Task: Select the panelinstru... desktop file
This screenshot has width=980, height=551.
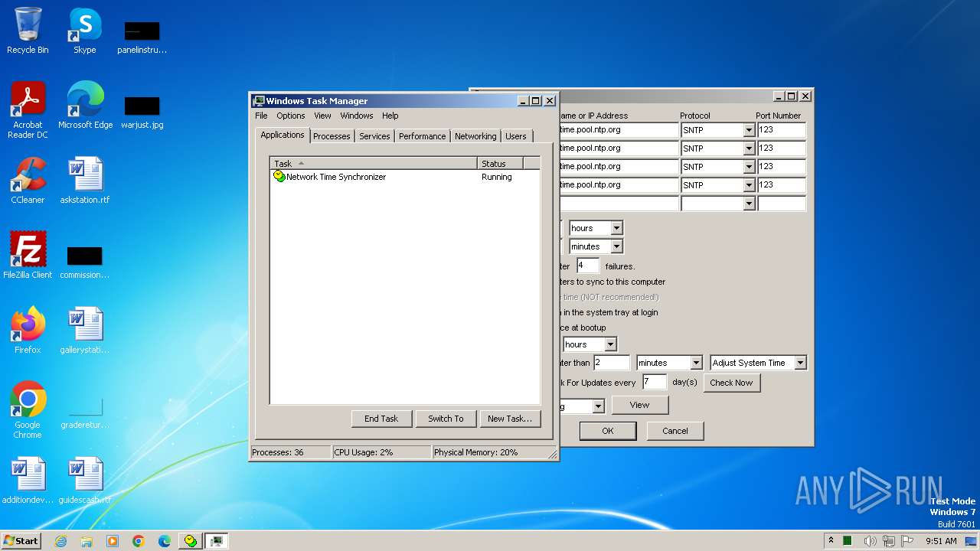Action: click(142, 37)
